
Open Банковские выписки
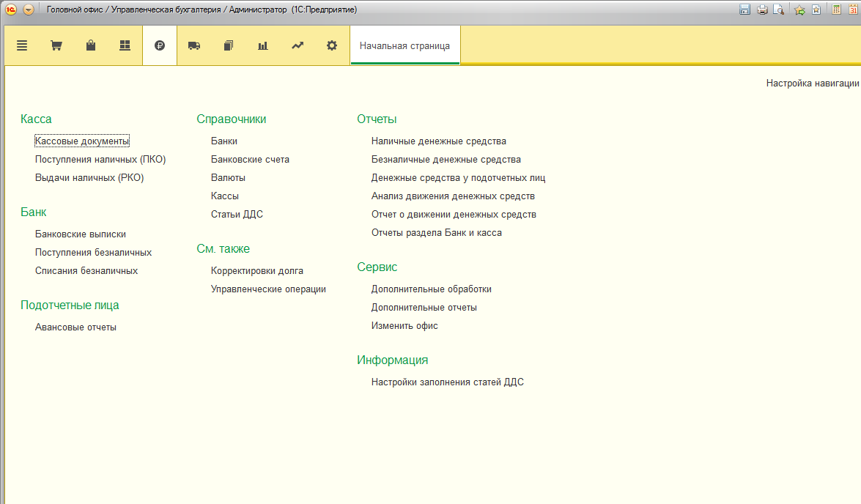[81, 234]
